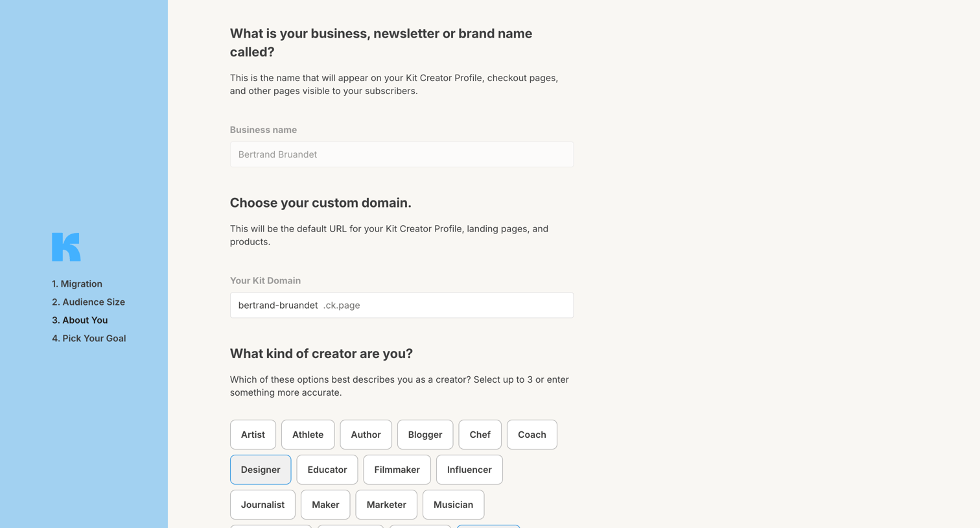Select the Coach creator option
Image resolution: width=980 pixels, height=528 pixels.
[x=531, y=435]
